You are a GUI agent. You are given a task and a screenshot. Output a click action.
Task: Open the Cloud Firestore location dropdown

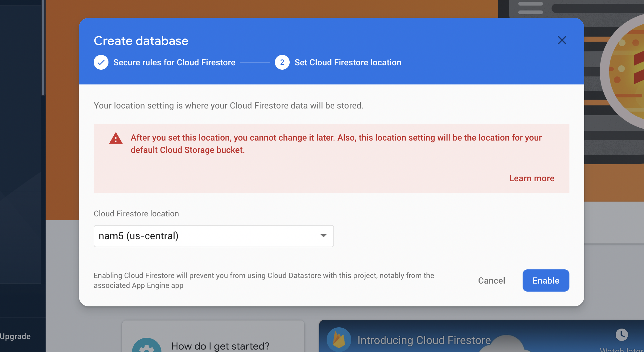click(213, 236)
